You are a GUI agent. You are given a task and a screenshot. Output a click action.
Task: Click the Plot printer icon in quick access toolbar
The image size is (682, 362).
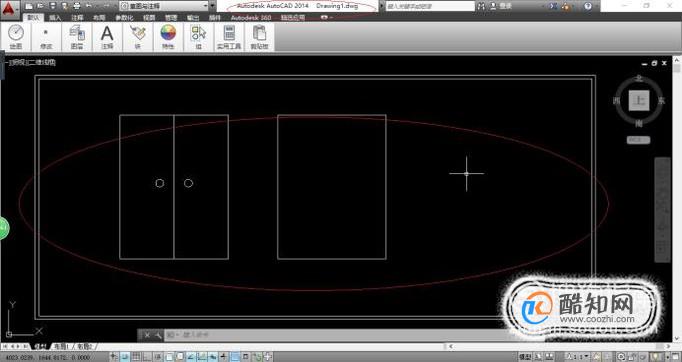pos(77,6)
